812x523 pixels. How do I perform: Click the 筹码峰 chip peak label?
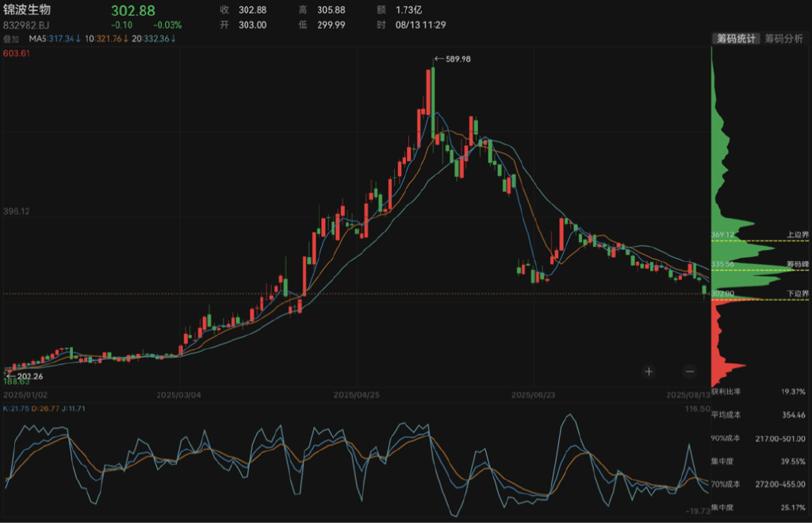(796, 263)
